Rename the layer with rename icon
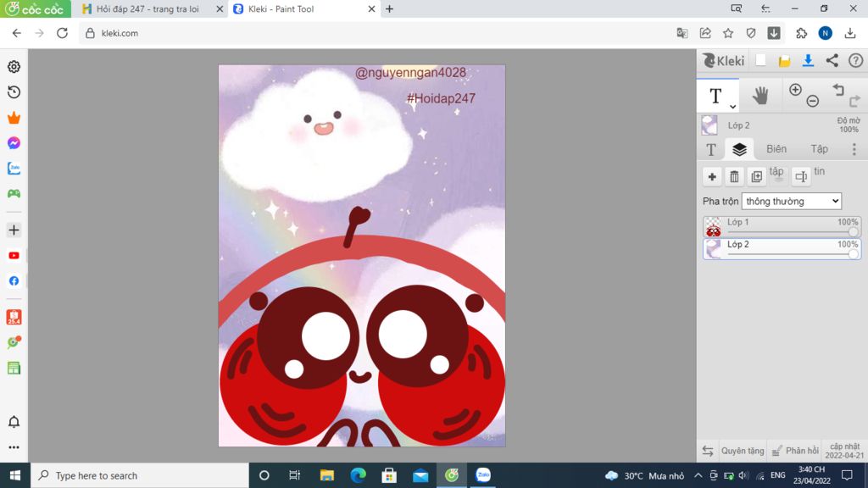The width and height of the screenshot is (868, 488). pyautogui.click(x=801, y=176)
